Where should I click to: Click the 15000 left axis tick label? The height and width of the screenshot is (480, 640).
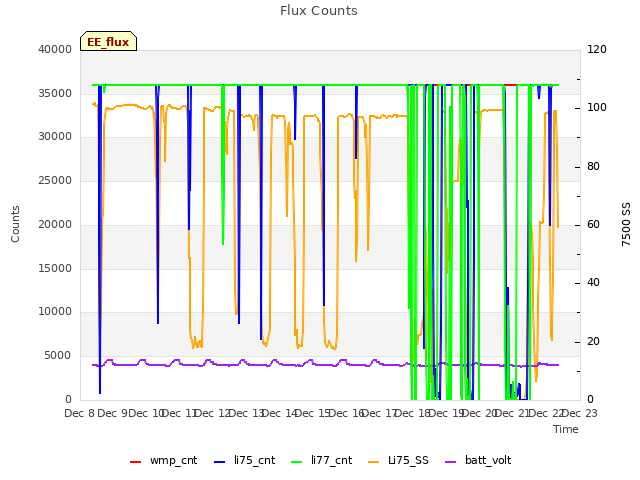coord(55,268)
